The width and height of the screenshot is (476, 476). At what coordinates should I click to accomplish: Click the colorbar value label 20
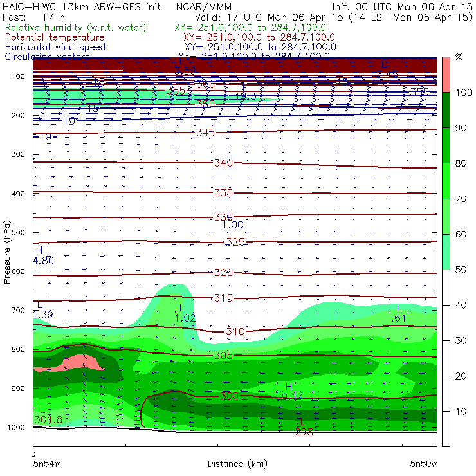(461, 376)
